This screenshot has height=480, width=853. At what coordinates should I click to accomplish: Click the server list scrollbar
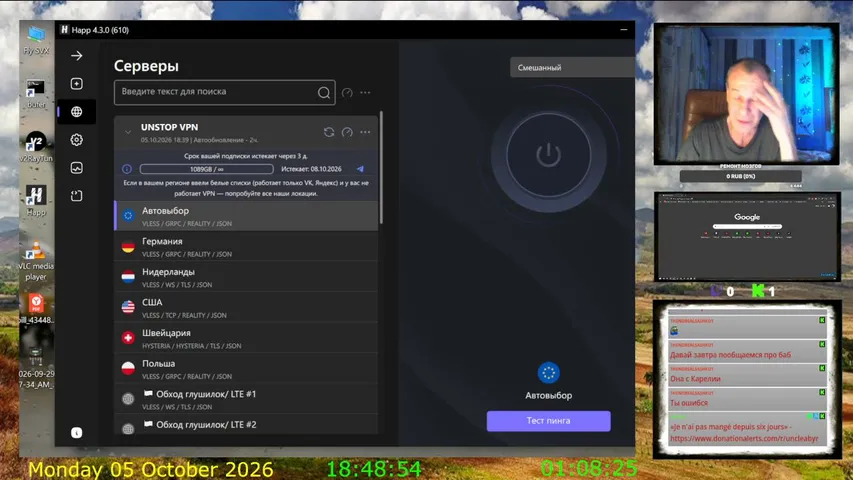tap(381, 168)
